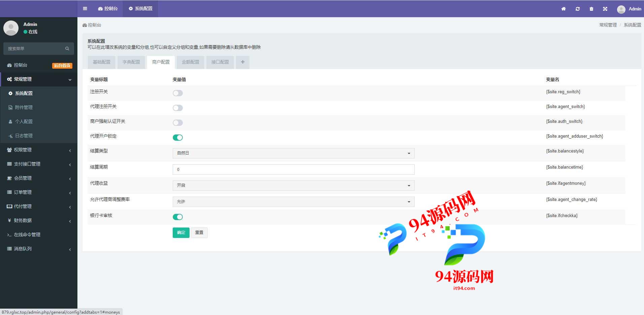
Task: Enable the 商户强制认证开关 switch
Action: pyautogui.click(x=178, y=123)
